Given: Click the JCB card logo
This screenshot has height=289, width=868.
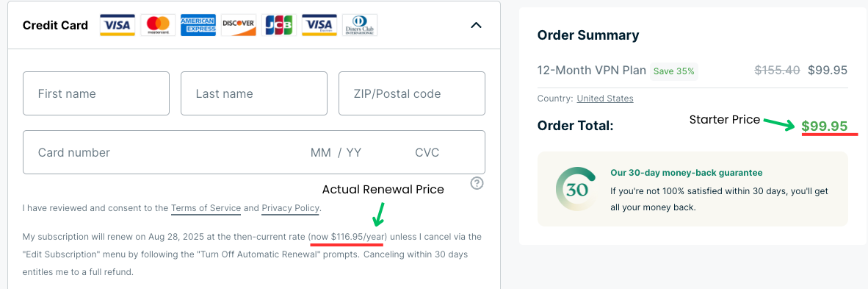Looking at the screenshot, I should pyautogui.click(x=279, y=25).
